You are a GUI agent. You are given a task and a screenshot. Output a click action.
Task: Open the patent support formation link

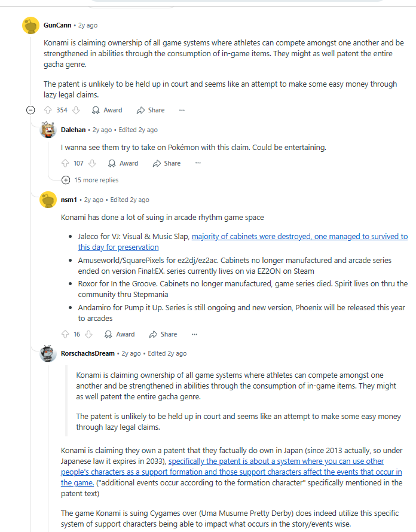click(231, 472)
